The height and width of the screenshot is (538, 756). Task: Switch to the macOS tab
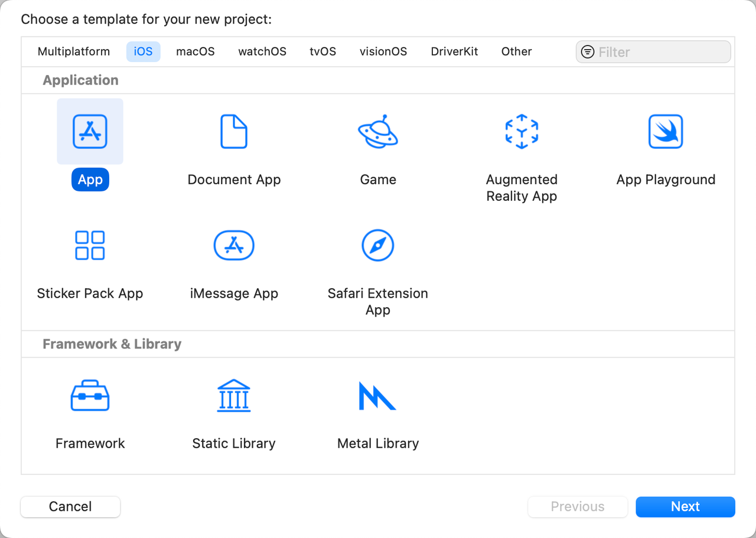[195, 51]
